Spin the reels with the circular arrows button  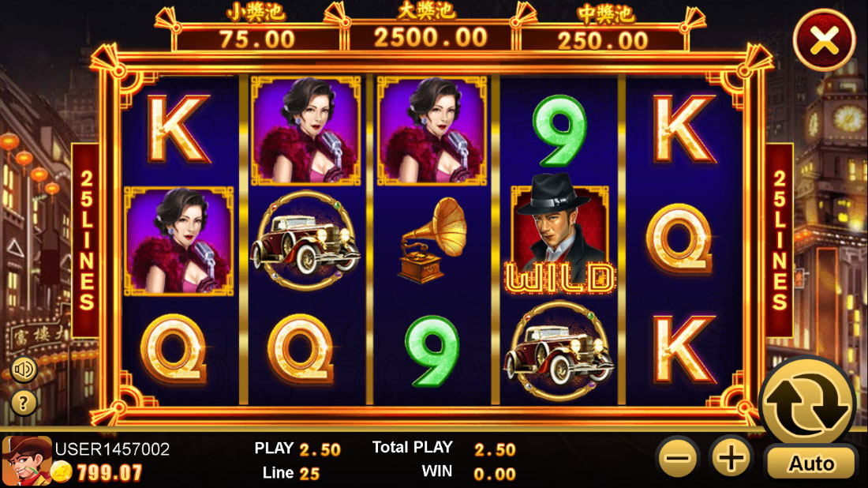coord(807,404)
